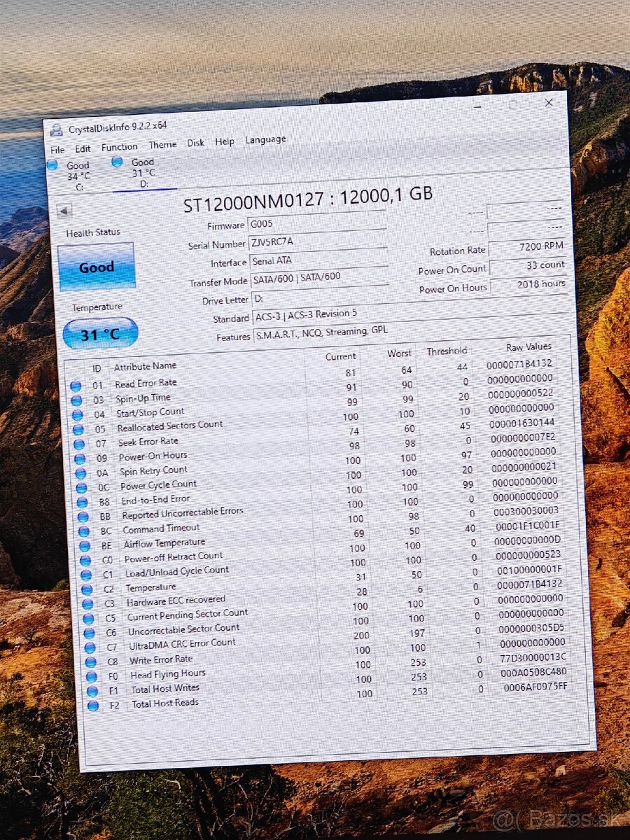Image resolution: width=630 pixels, height=840 pixels.
Task: Open the Theme menu
Action: tap(162, 144)
